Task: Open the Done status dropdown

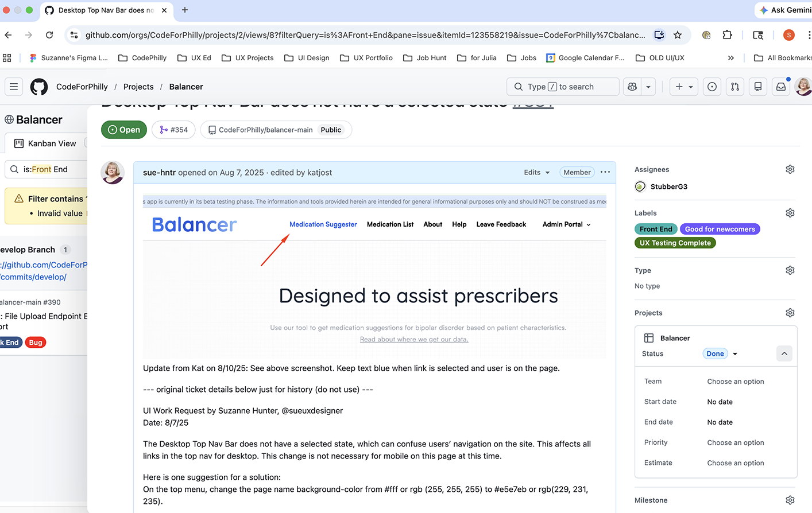Action: pyautogui.click(x=720, y=353)
